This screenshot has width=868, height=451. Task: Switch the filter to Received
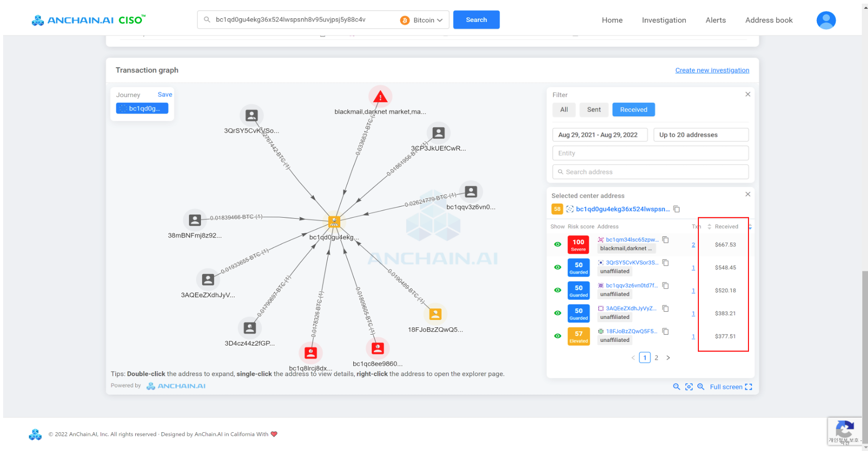[x=634, y=110]
